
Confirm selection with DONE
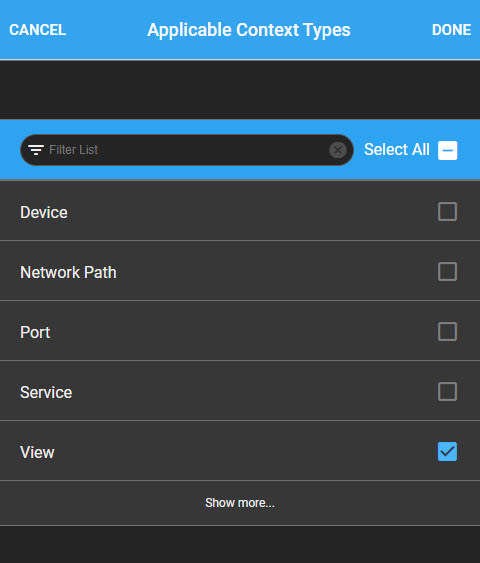[452, 30]
